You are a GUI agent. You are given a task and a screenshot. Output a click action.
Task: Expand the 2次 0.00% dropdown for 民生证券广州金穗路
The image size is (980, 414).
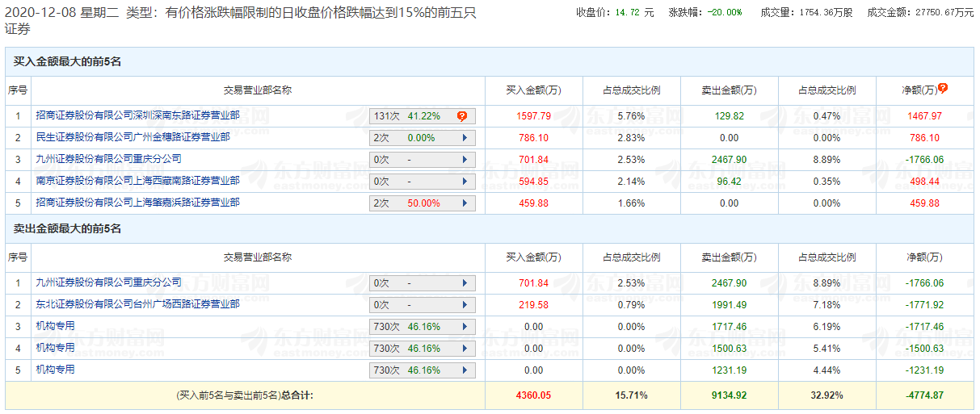click(423, 138)
